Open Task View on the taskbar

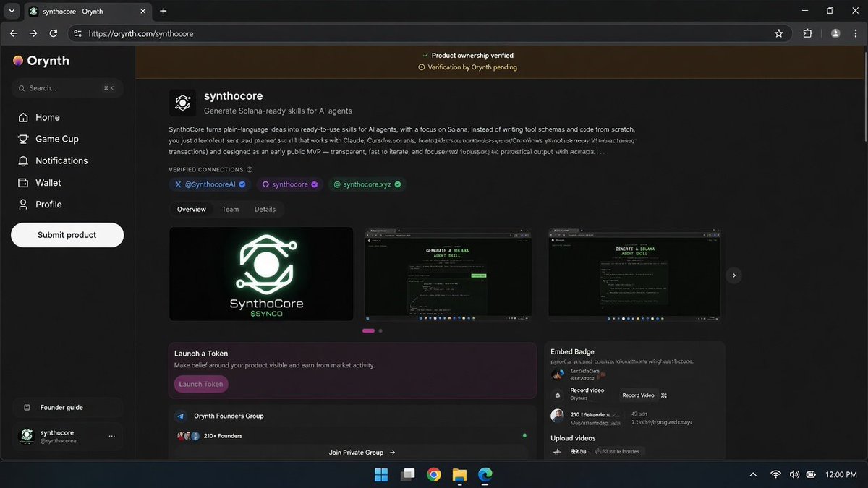point(408,474)
